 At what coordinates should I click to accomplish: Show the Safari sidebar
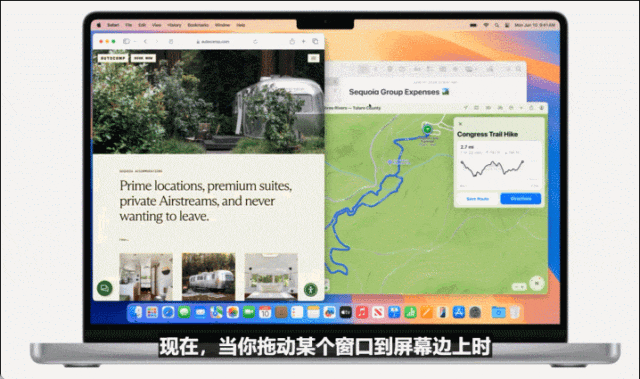[x=127, y=41]
